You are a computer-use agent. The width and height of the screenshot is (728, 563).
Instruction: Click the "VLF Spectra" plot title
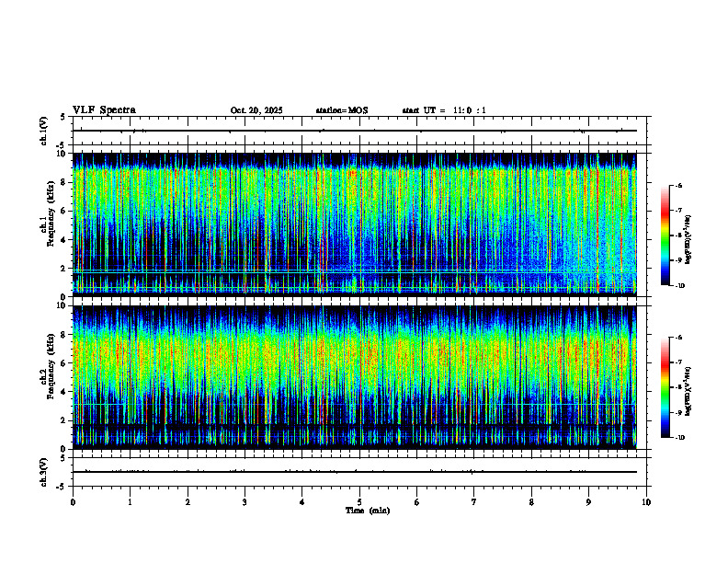(104, 110)
